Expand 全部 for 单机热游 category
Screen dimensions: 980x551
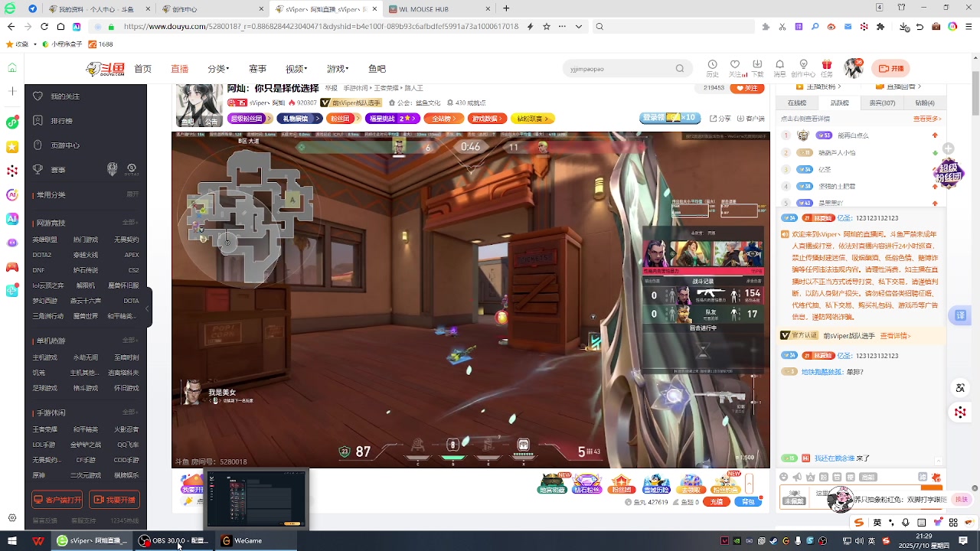point(131,341)
